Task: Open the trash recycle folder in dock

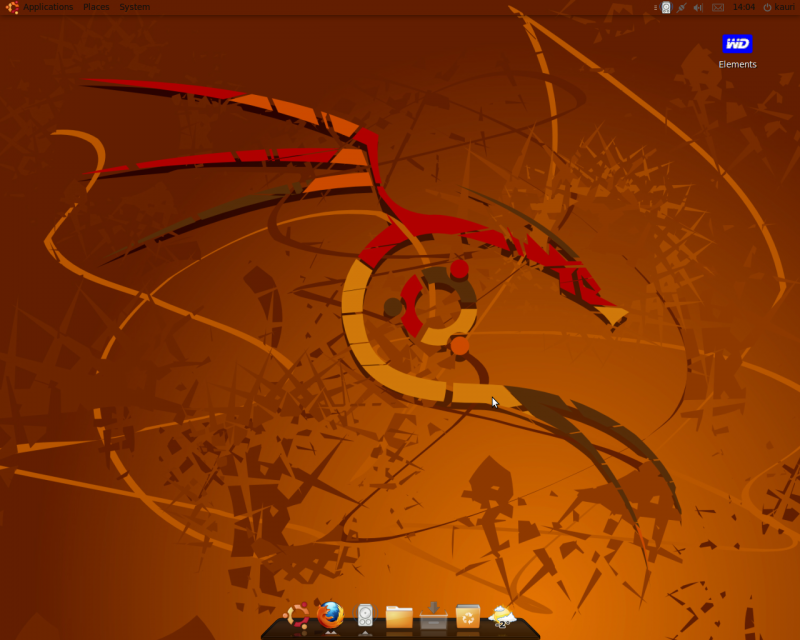Action: click(x=468, y=616)
